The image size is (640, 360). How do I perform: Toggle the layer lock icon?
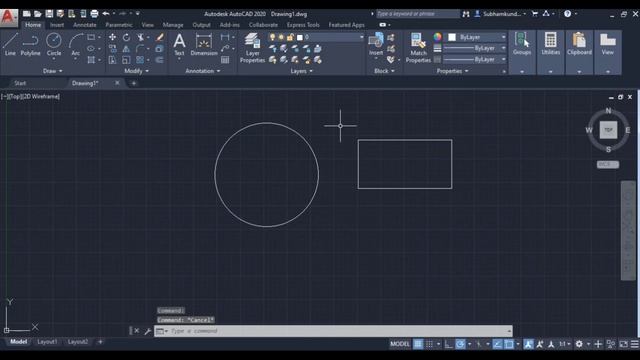pos(290,37)
